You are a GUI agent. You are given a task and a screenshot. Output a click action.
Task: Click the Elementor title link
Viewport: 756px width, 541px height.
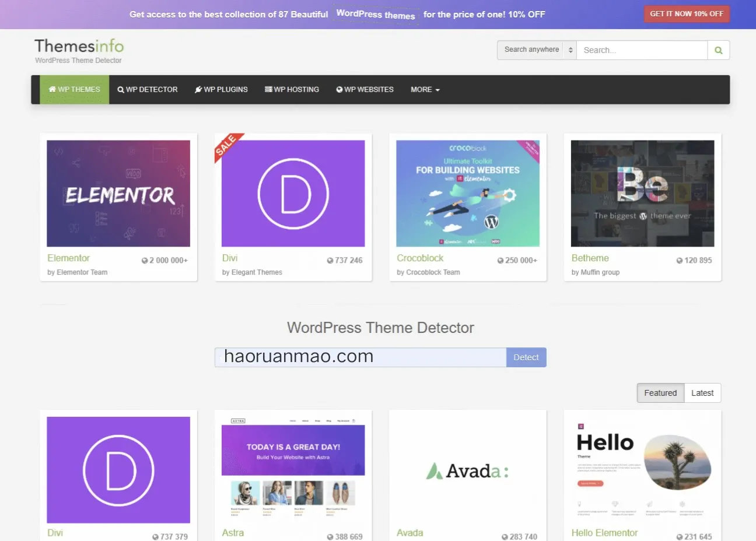point(68,258)
